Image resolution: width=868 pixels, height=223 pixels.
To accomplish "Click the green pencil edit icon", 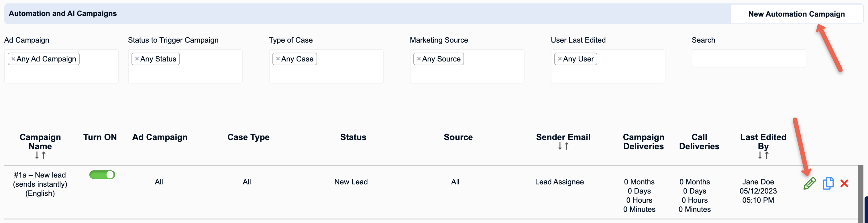I will coord(809,183).
